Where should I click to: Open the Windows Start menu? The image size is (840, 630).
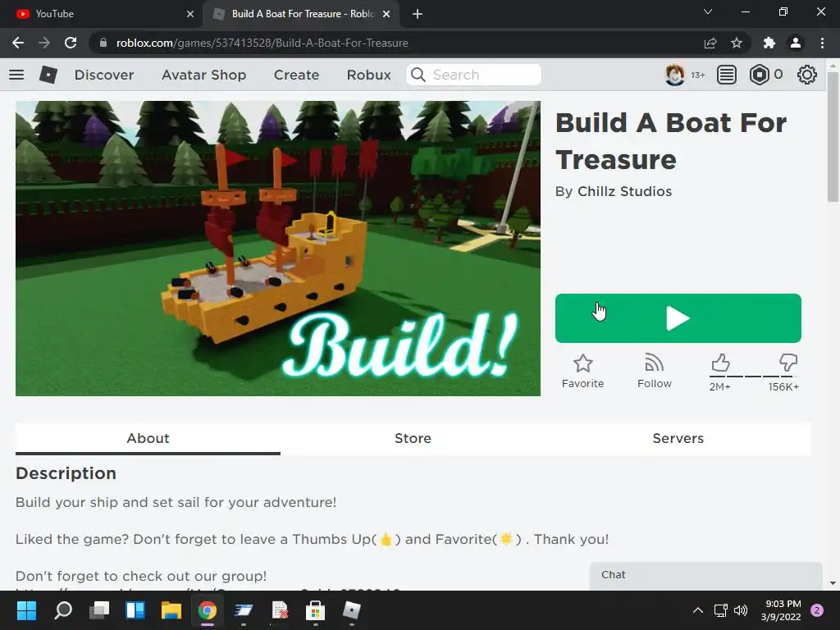coord(26,610)
